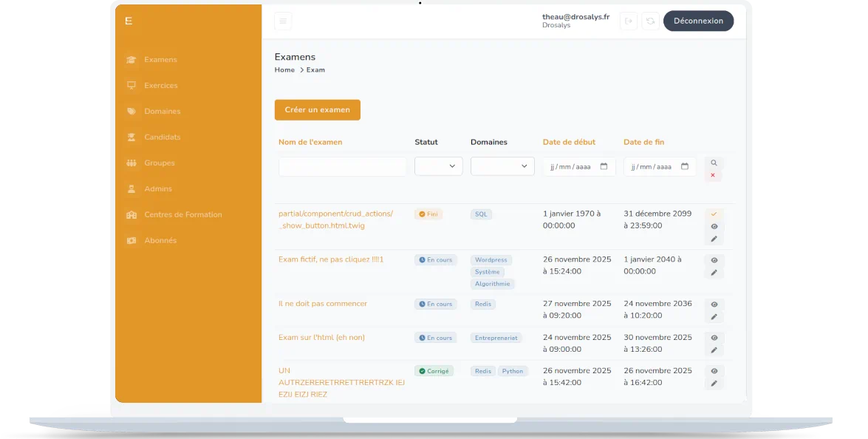Open the Statut filter dropdown
This screenshot has height=439, width=868.
(x=439, y=166)
